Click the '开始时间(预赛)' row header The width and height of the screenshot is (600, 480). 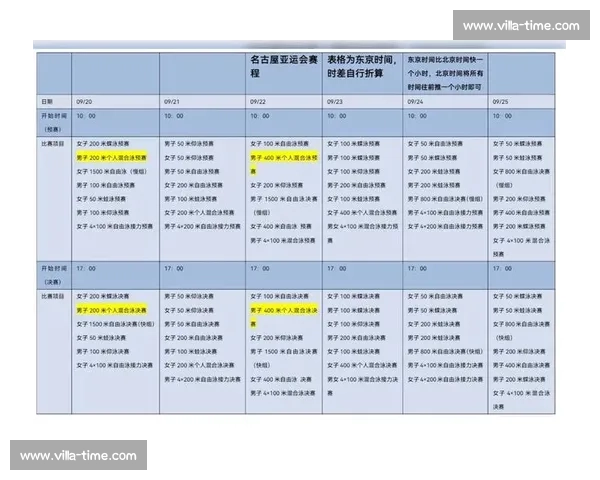point(54,122)
